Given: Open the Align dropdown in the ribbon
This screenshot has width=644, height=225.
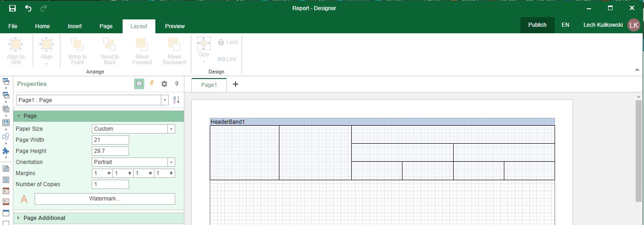Looking at the screenshot, I should [47, 51].
